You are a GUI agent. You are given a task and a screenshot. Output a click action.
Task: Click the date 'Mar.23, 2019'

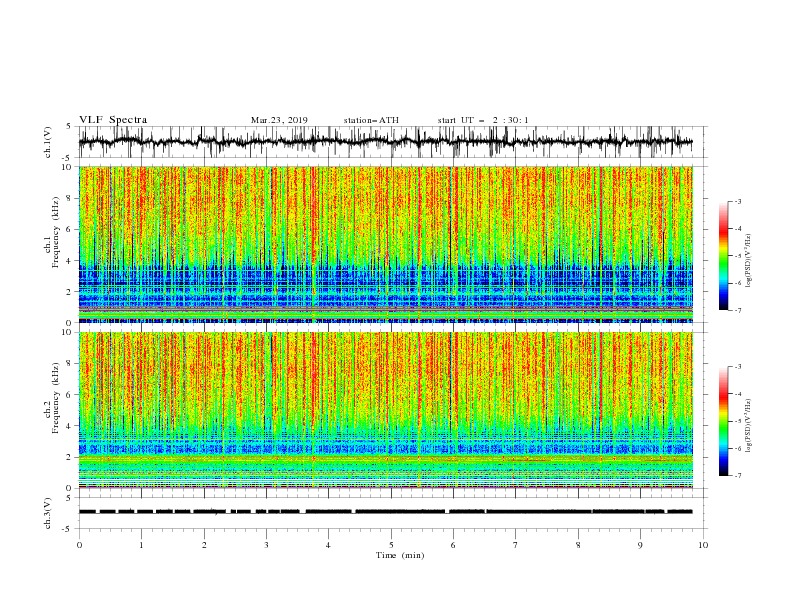(x=279, y=120)
